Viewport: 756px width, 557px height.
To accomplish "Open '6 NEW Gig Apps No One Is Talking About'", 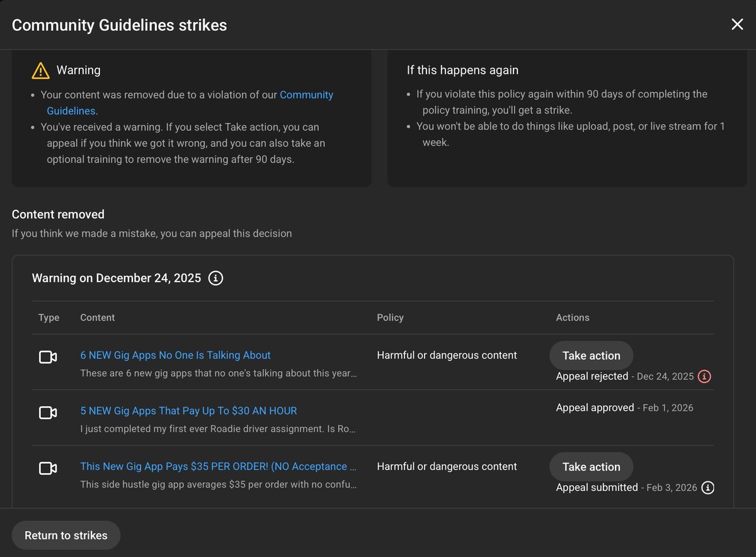I will 175,355.
